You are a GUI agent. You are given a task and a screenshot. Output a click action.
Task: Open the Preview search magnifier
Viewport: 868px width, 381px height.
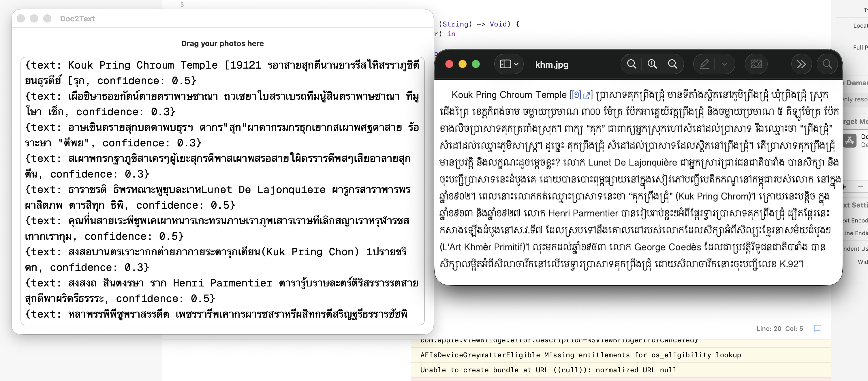pyautogui.click(x=827, y=64)
